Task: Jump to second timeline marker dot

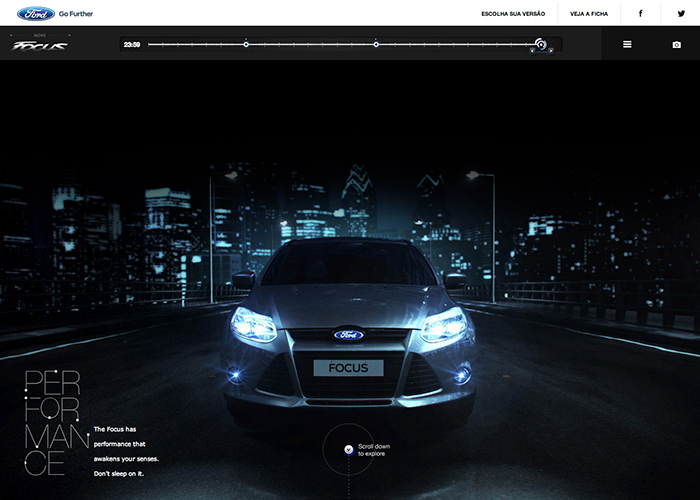Action: pos(376,44)
